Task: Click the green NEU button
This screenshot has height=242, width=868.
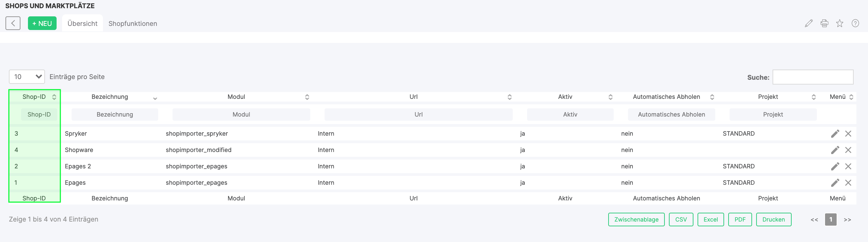Action: click(42, 24)
